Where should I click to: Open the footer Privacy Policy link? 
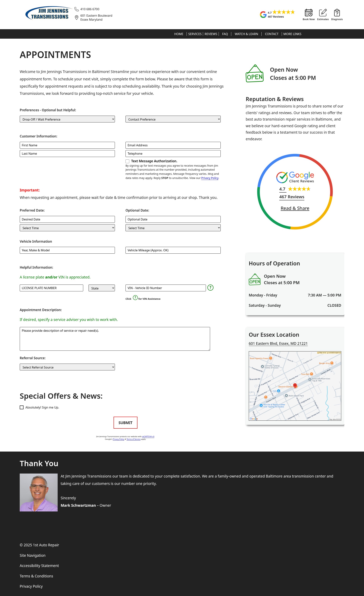point(31,586)
